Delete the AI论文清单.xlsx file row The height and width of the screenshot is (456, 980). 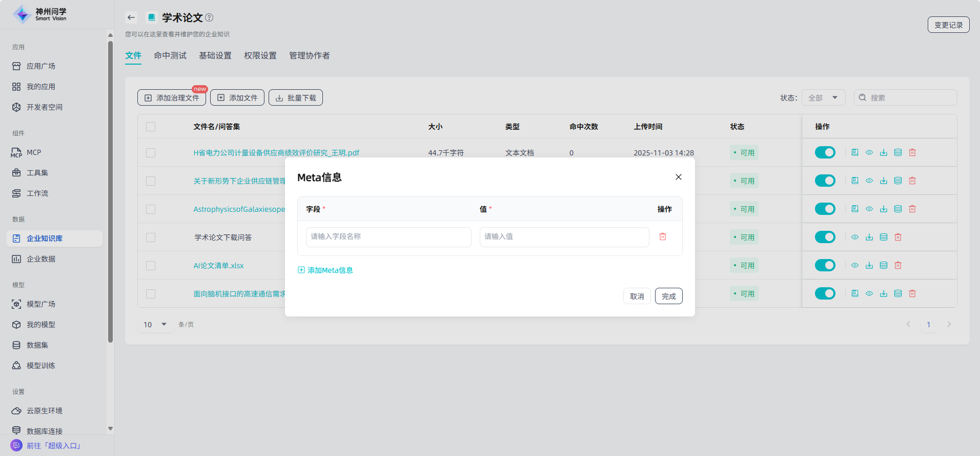click(x=898, y=265)
